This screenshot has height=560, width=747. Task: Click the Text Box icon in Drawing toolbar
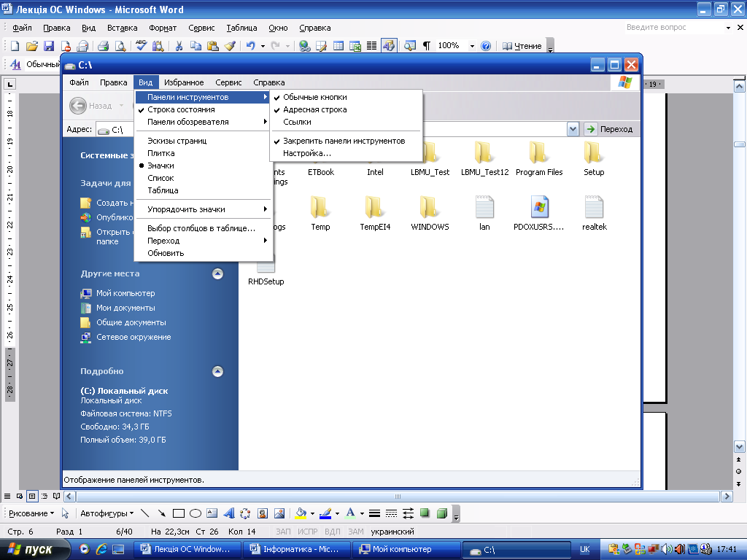click(212, 513)
